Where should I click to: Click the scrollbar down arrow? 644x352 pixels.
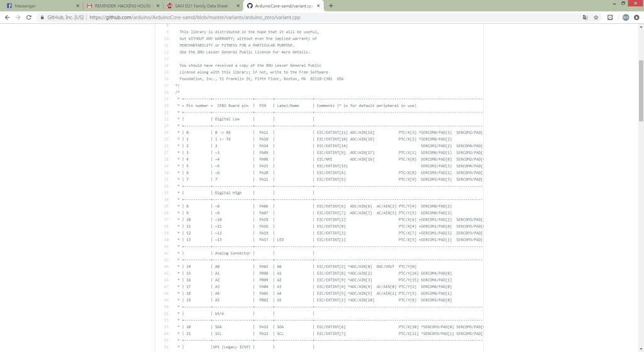[641, 349]
